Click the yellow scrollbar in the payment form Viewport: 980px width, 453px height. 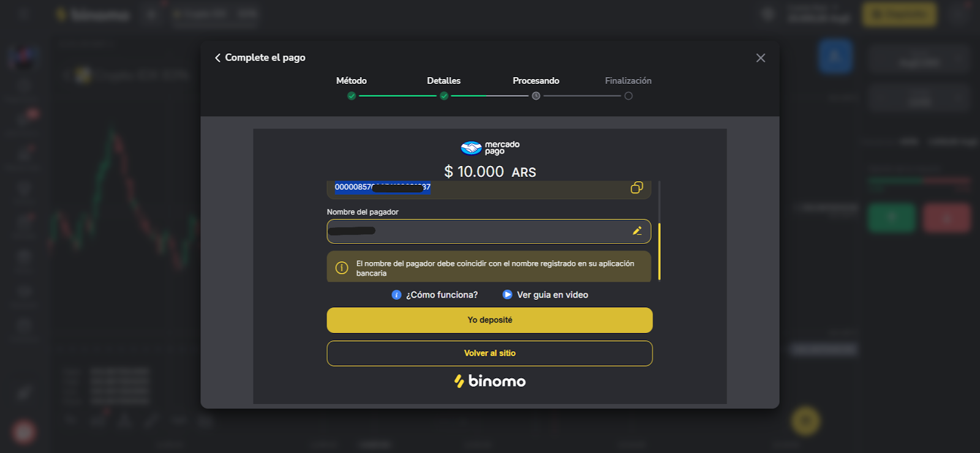659,252
